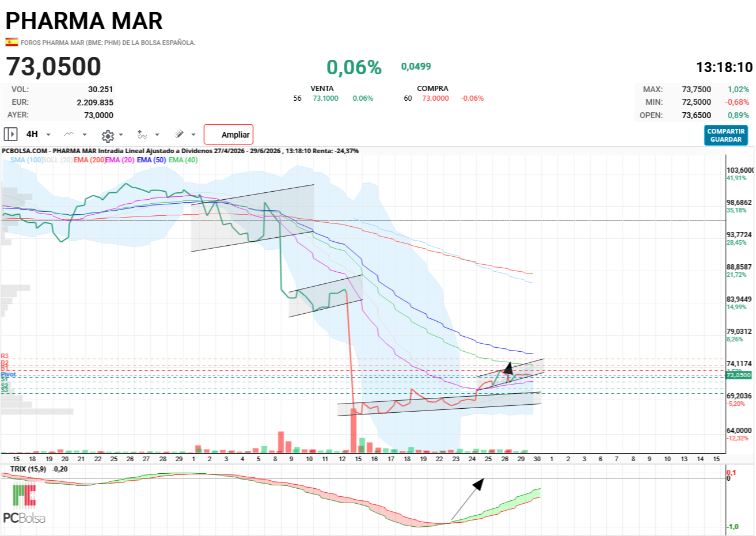Expand the chart type dropdown arrow
This screenshot has height=536, width=756.
click(x=85, y=135)
